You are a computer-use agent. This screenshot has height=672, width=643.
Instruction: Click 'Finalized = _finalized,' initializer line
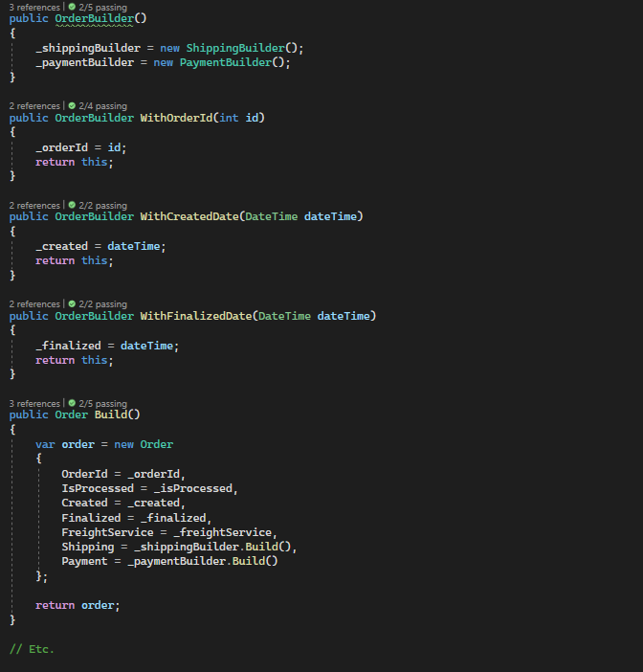click(136, 518)
